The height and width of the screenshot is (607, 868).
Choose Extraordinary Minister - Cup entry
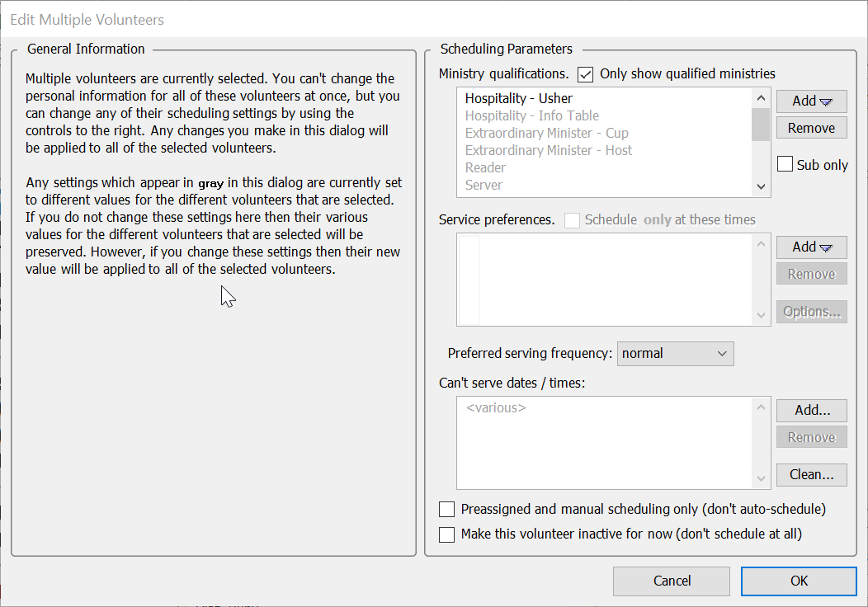[x=546, y=134]
